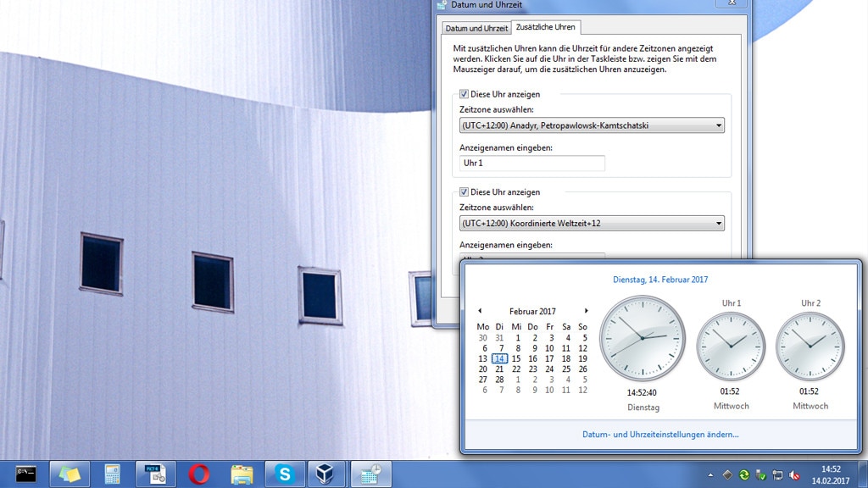Click the muted volume speaker tray icon
The image size is (868, 488).
pyautogui.click(x=793, y=474)
